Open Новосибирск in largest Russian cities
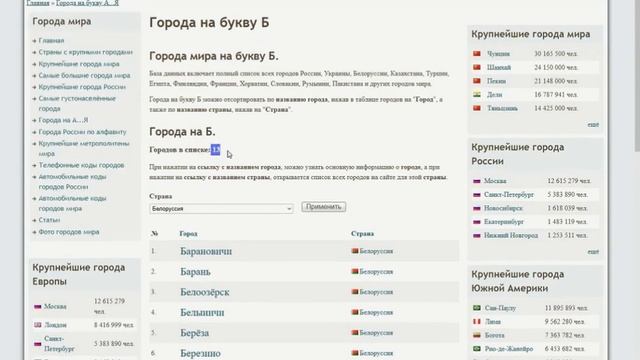640x360 pixels. pos(503,208)
